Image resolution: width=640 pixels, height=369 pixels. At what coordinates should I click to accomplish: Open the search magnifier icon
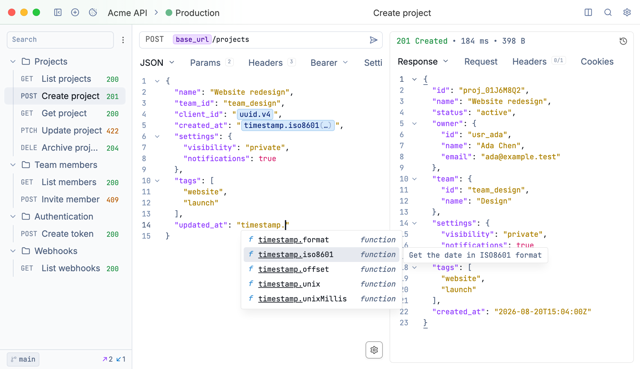608,13
